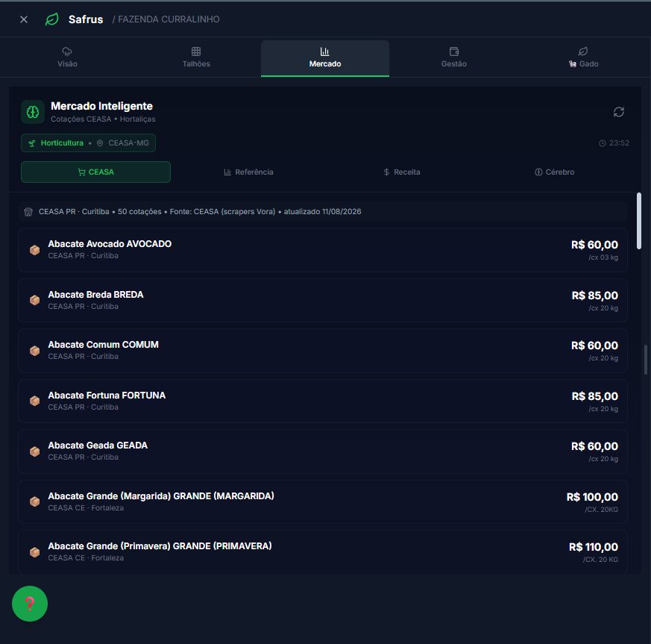Click the cart icon on CEASA button

82,172
